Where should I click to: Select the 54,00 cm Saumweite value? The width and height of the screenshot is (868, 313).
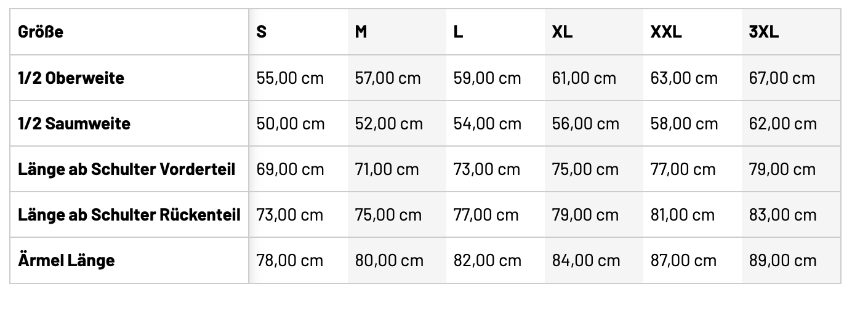click(x=488, y=124)
